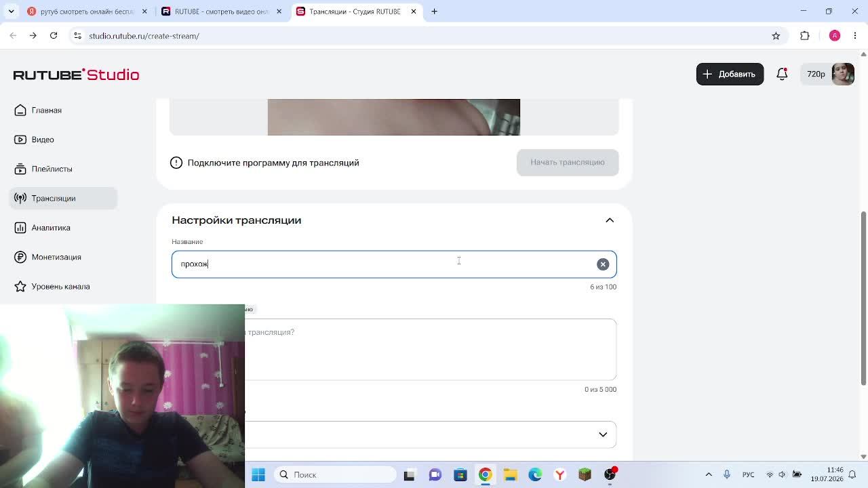Click the stream preview thumbnail

393,117
